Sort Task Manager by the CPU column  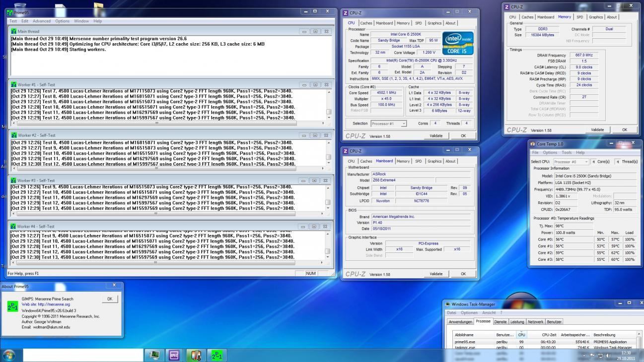point(521,335)
